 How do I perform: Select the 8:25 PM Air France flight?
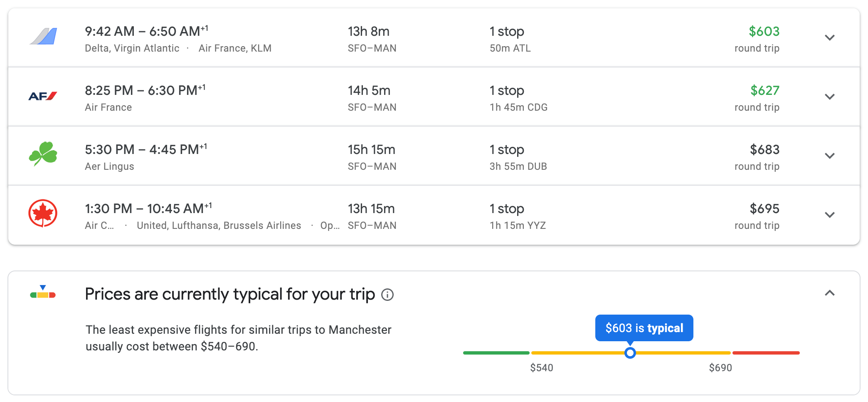[145, 91]
